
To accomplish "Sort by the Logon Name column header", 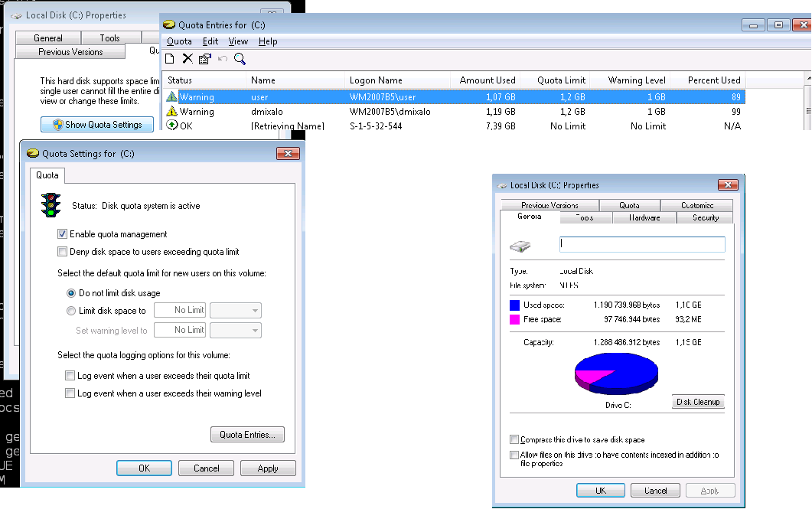I will (397, 80).
